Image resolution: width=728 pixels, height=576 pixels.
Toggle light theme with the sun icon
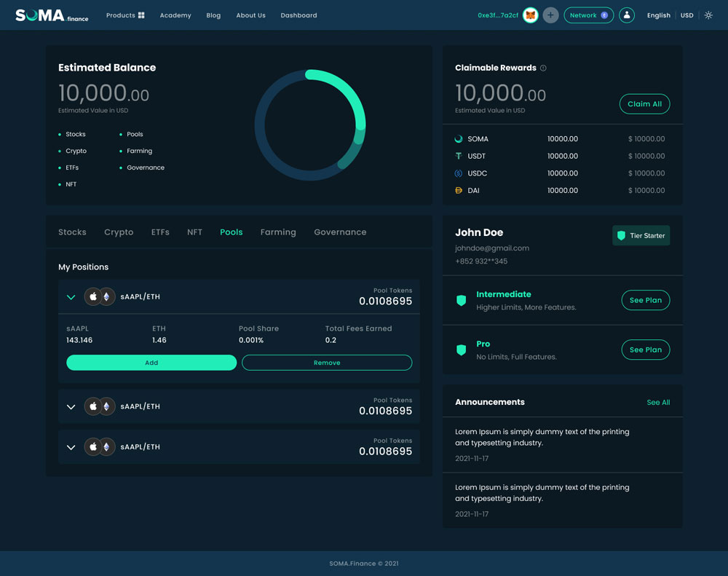coord(708,15)
